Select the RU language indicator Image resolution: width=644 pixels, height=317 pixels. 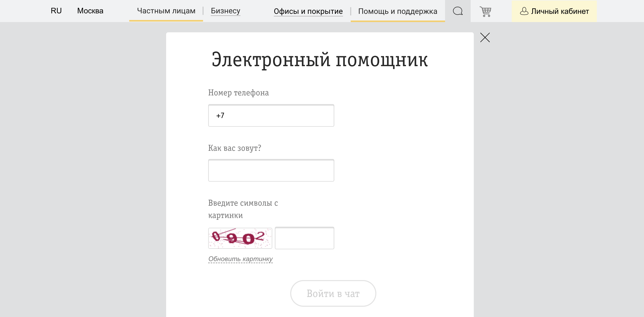coord(56,11)
